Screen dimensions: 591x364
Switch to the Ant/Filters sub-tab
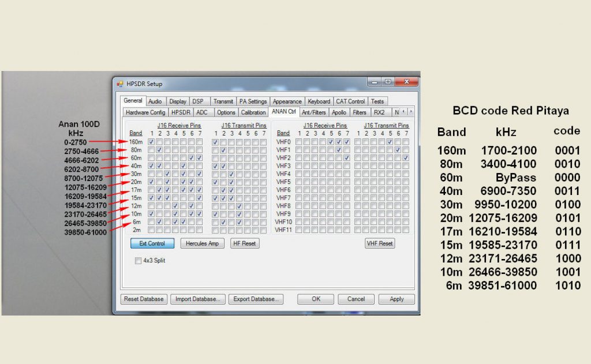tap(313, 112)
